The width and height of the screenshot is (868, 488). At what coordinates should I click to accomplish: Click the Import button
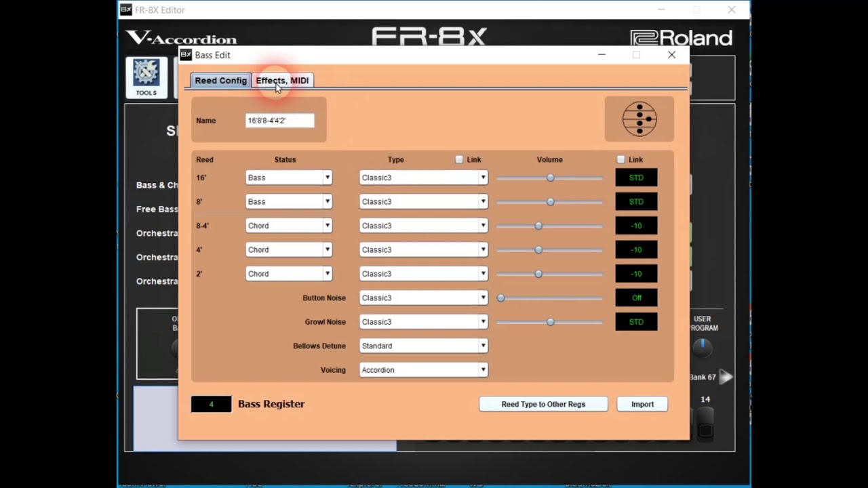pyautogui.click(x=642, y=404)
